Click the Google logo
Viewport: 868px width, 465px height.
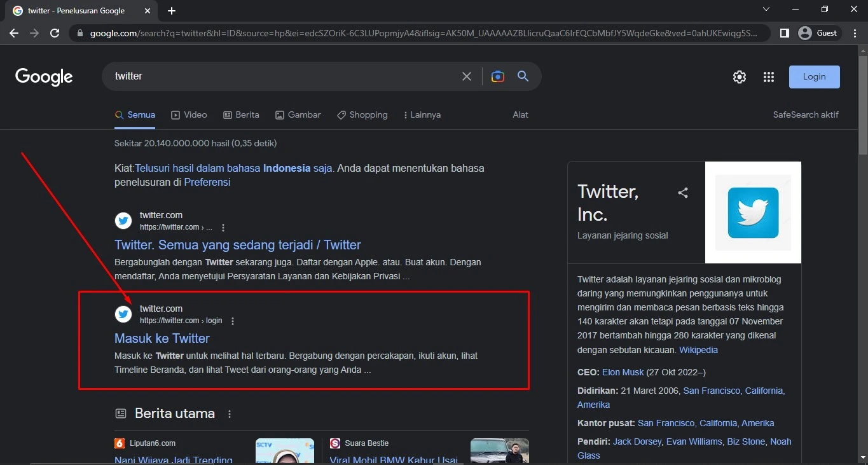point(44,77)
